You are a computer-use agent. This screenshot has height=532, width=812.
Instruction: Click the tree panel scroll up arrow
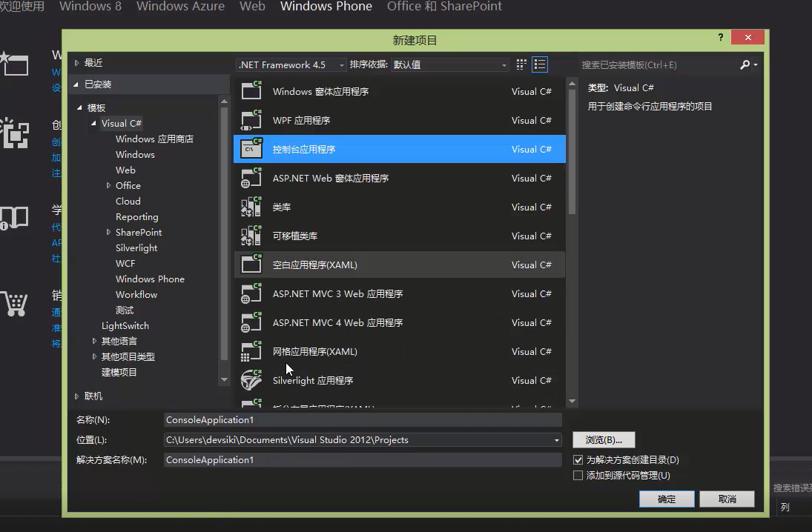(x=224, y=101)
